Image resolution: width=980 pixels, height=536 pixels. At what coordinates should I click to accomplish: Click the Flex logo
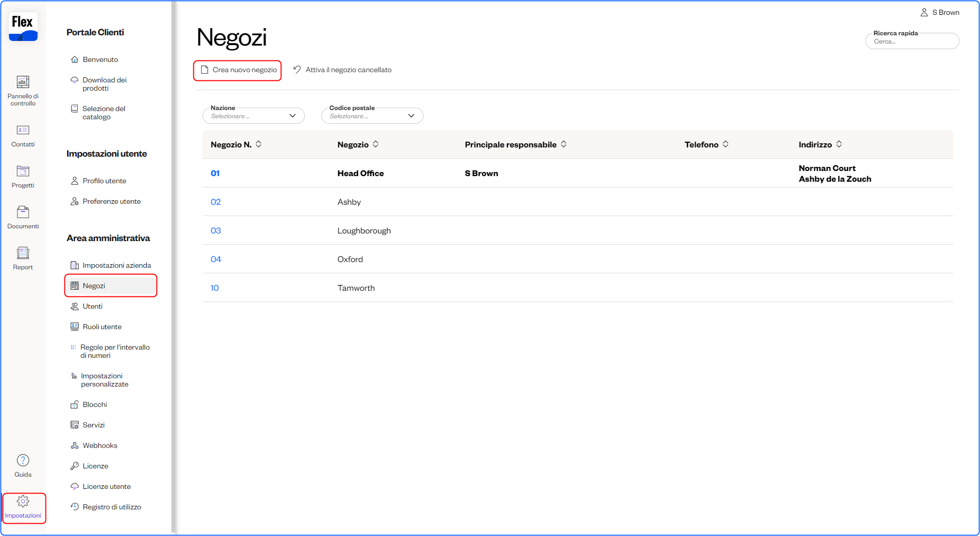click(x=23, y=28)
